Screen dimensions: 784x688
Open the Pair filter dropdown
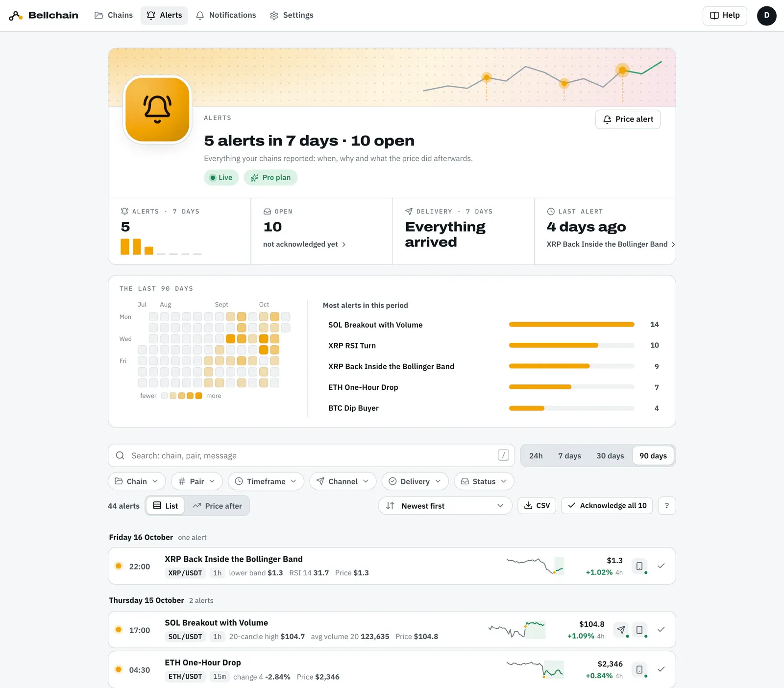196,481
